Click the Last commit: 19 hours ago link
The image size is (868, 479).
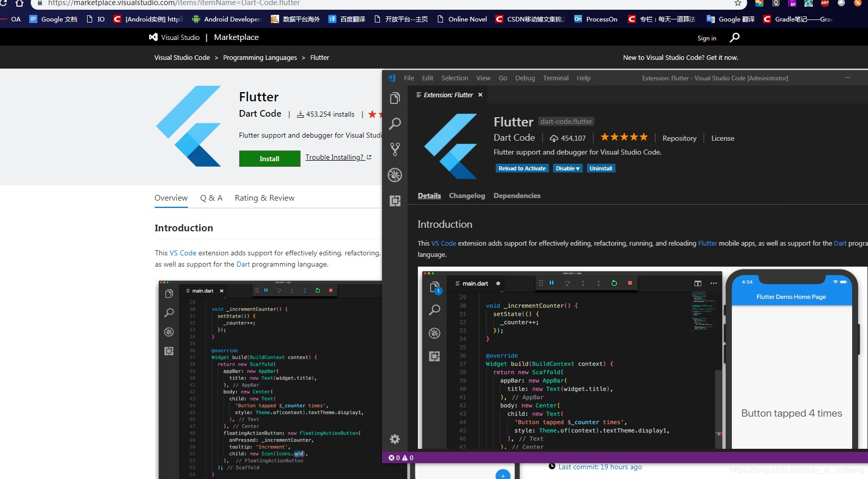point(600,467)
